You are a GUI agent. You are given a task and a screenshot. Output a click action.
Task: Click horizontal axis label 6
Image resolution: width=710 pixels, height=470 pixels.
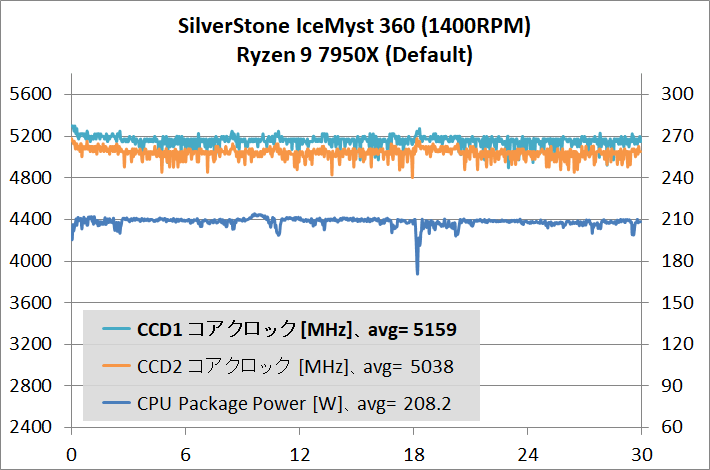[x=186, y=455]
